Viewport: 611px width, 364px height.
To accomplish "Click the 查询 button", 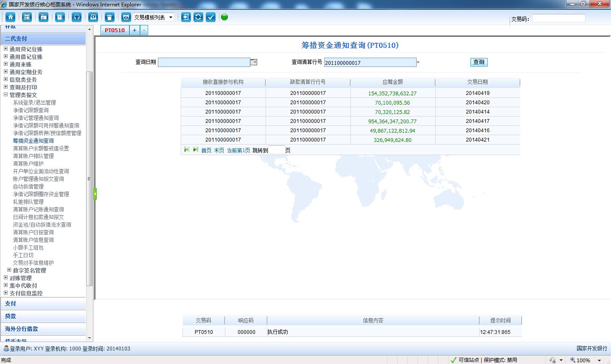I will click(x=479, y=62).
